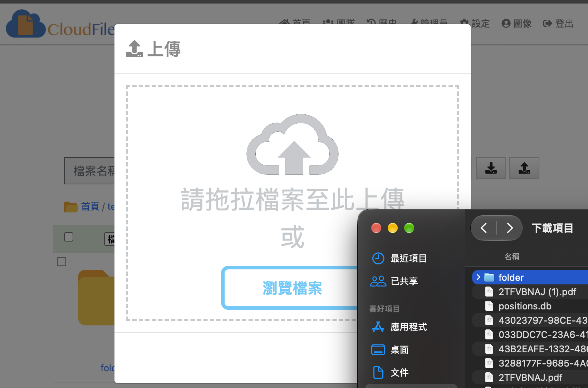Click the yellow folder thumbnail
This screenshot has height=388, width=588.
96,297
